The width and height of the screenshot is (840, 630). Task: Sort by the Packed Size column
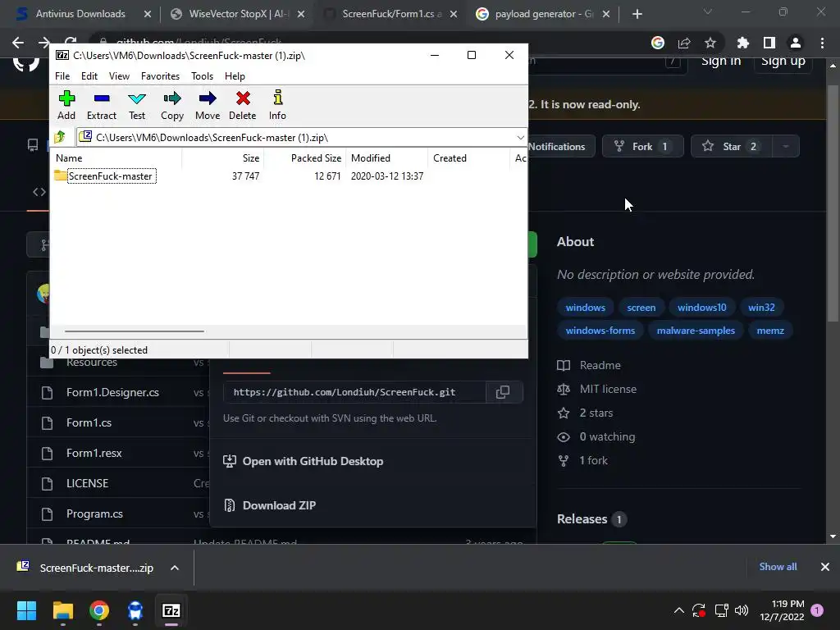304,158
